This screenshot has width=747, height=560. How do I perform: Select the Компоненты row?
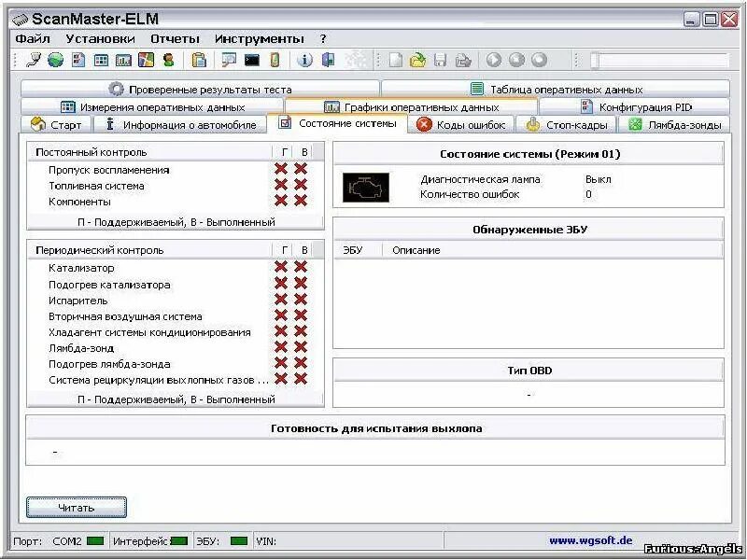point(176,202)
